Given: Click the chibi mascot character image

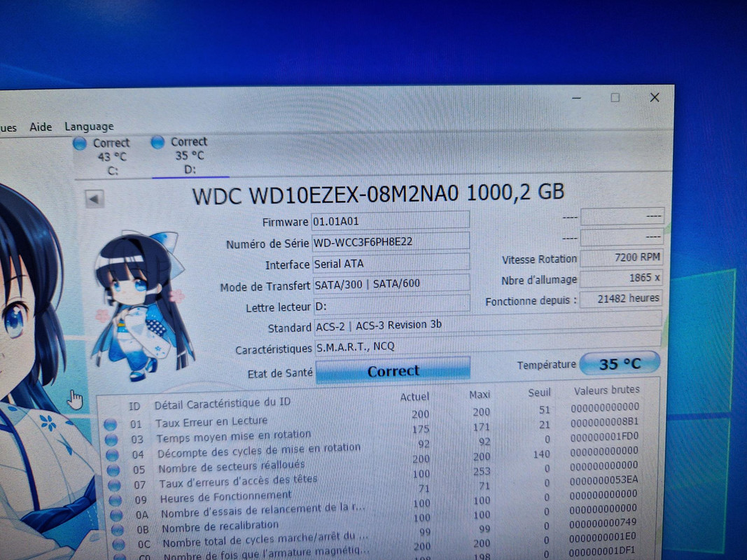Looking at the screenshot, I should coord(143,306).
